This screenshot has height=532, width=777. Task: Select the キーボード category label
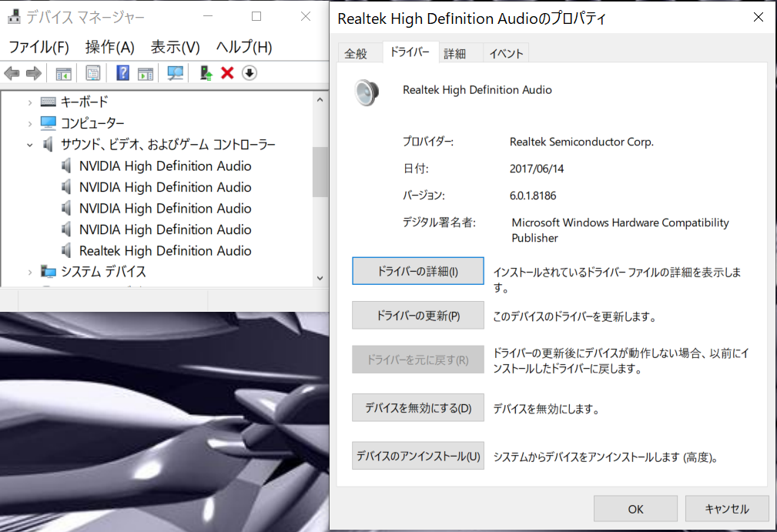pyautogui.click(x=84, y=102)
